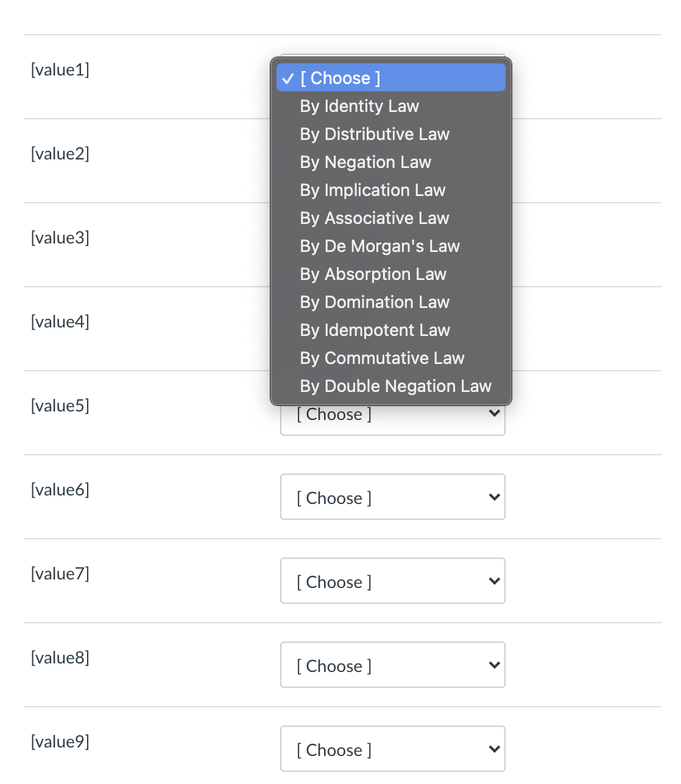Pick "By Domination Law" option
The width and height of the screenshot is (681, 784).
(x=374, y=302)
